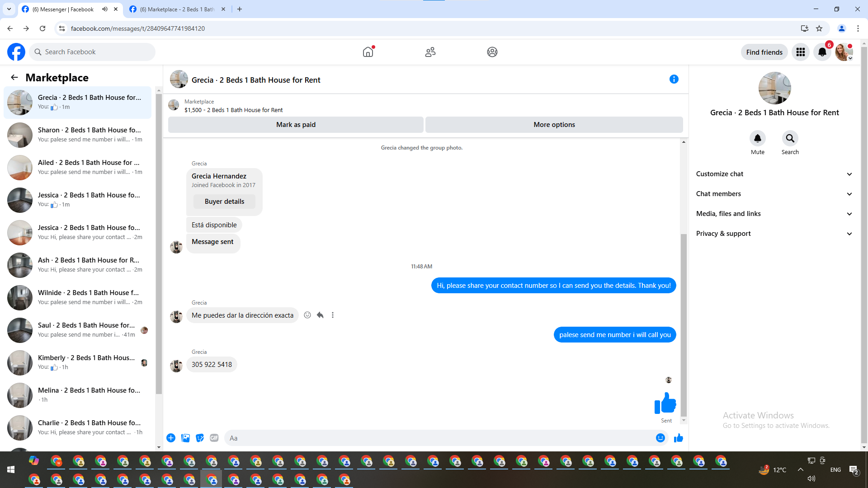The image size is (868, 488).
Task: Mute the Messenger browser tab audio
Action: [105, 9]
